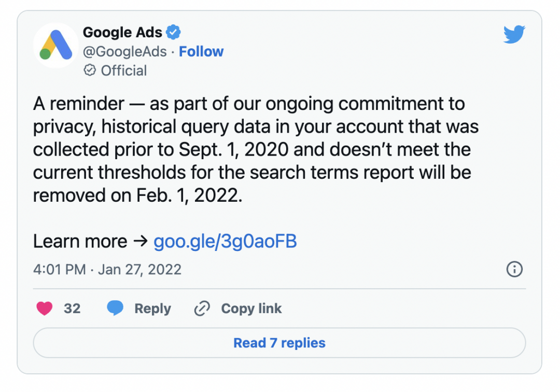Click the Official gray checkmark badge icon

(90, 71)
